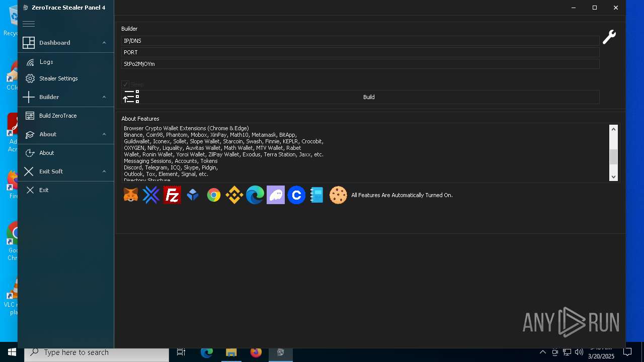Image resolution: width=644 pixels, height=362 pixels.
Task: Toggle the Sleep checkbox
Action: point(125,84)
